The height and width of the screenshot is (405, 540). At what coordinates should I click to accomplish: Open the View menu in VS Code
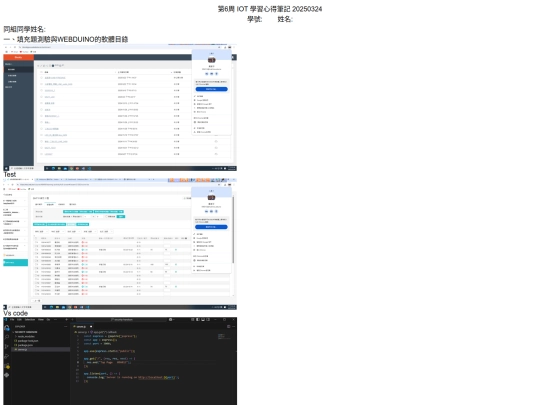(x=41, y=320)
